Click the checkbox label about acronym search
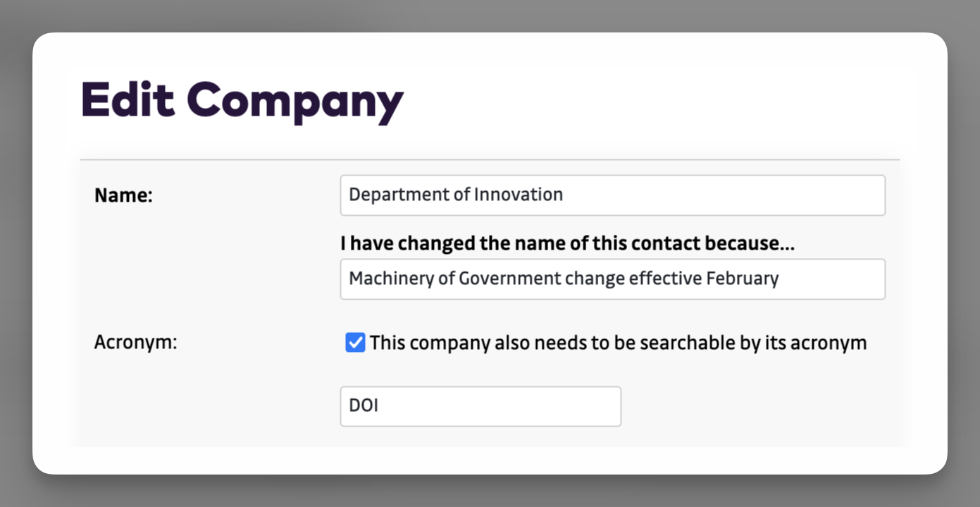The height and width of the screenshot is (507, 980). (x=618, y=343)
